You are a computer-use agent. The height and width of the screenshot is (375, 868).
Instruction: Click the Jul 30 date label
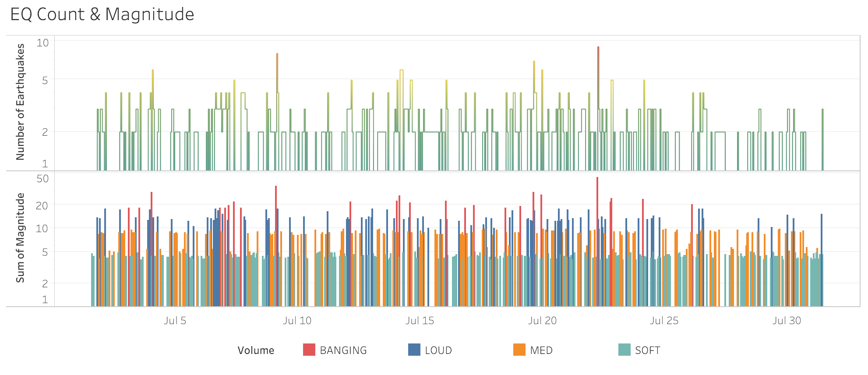pyautogui.click(x=787, y=321)
